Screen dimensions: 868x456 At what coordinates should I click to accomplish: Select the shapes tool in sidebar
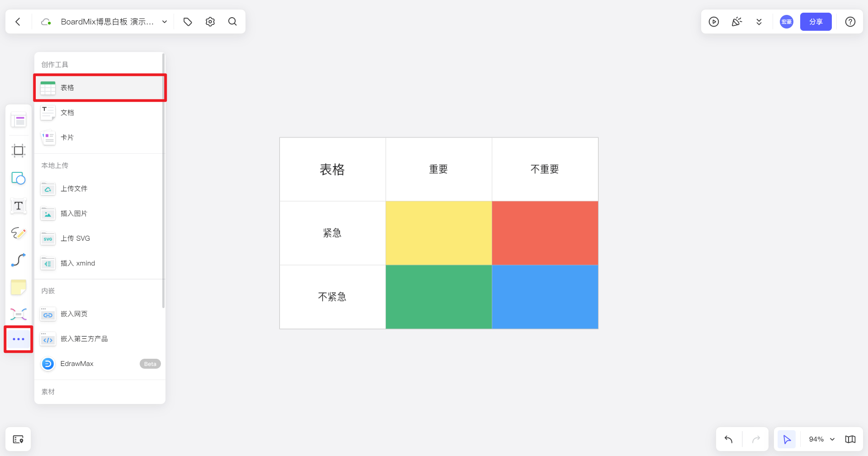19,178
